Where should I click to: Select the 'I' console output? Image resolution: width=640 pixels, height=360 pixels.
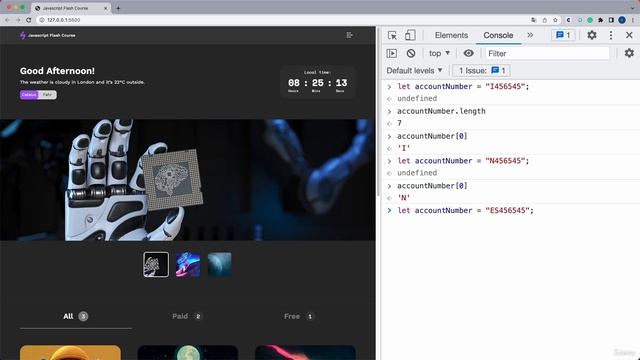click(403, 148)
